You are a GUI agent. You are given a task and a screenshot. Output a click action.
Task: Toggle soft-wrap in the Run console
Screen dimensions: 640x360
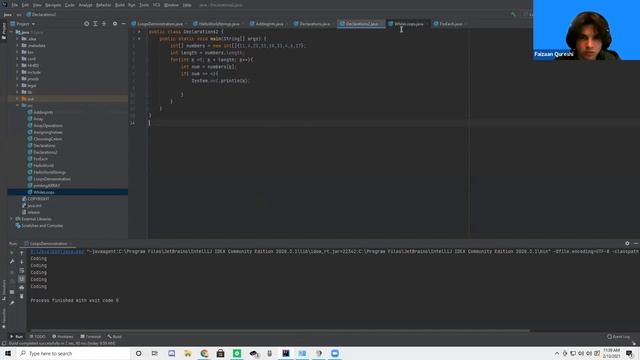(x=22, y=271)
